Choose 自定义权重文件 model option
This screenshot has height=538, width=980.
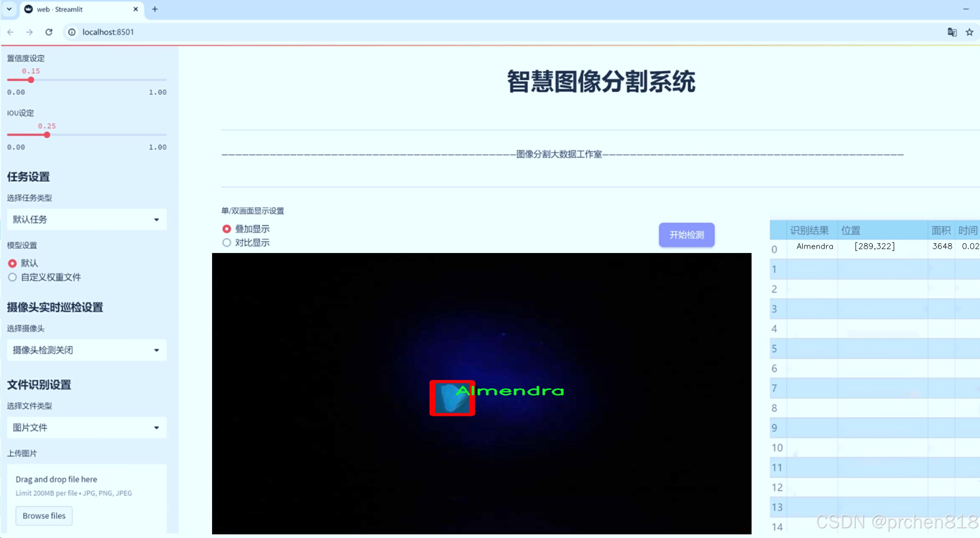coord(13,277)
